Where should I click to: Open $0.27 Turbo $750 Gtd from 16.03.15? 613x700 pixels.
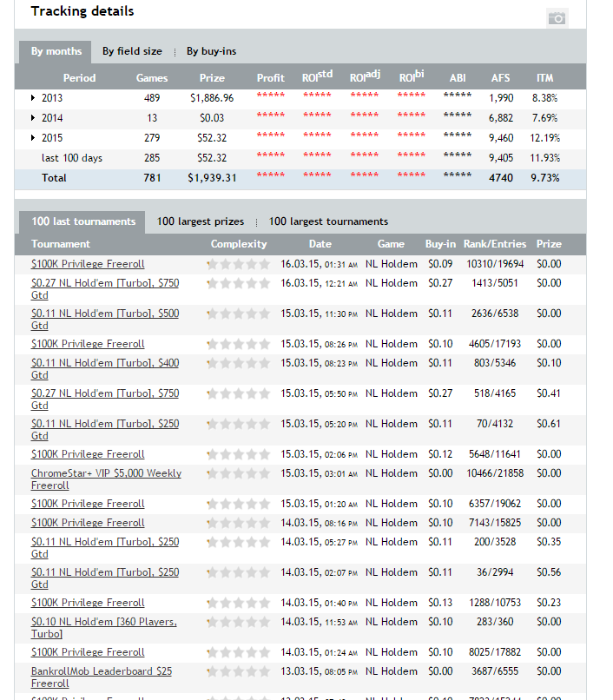105,289
